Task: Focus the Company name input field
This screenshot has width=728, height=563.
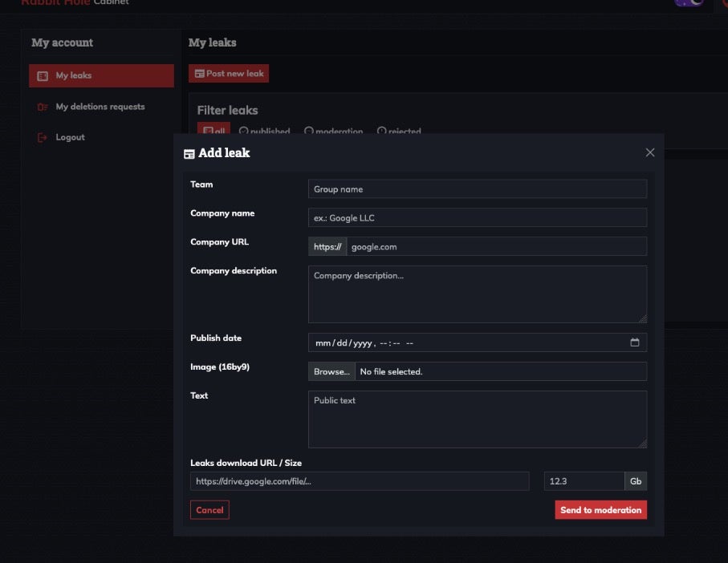Action: point(477,217)
